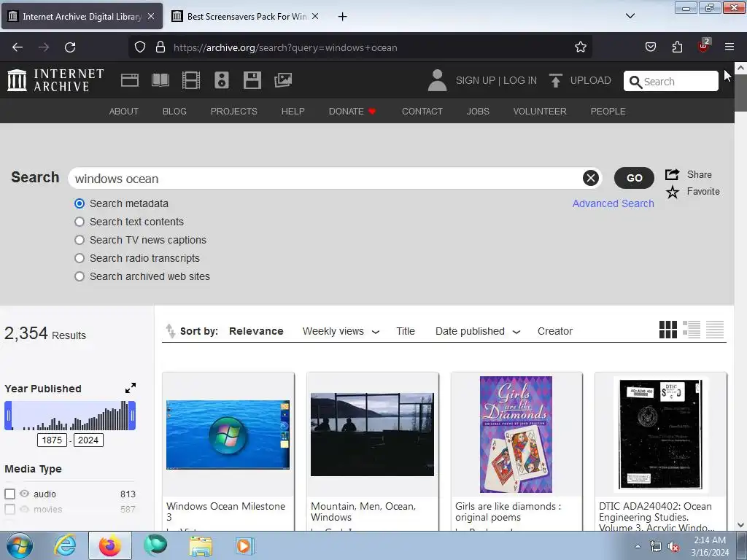Click right handle of year range slider
Image resolution: width=747 pixels, height=560 pixels.
click(132, 416)
